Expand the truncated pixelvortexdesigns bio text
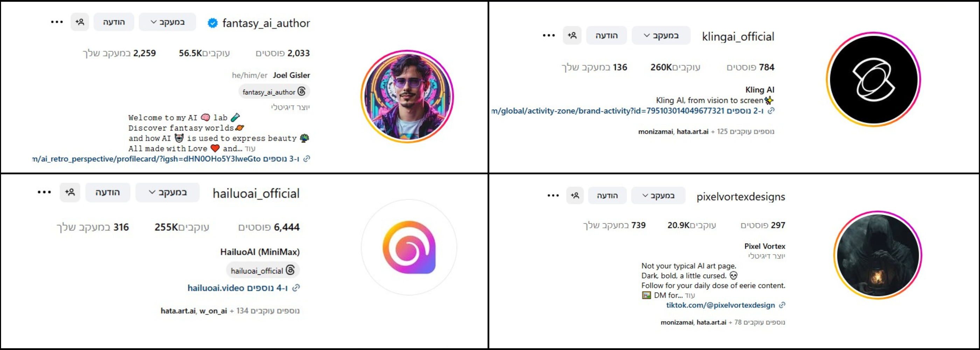The width and height of the screenshot is (980, 350). tap(690, 296)
